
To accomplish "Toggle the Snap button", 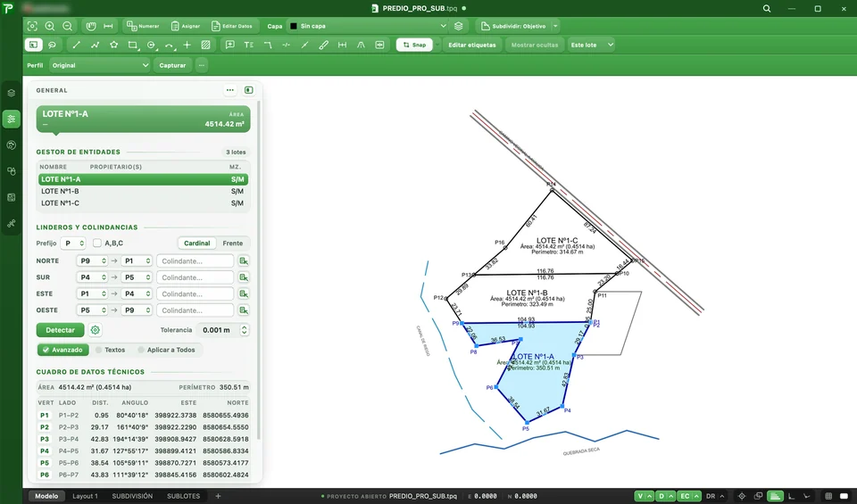I will click(x=414, y=45).
